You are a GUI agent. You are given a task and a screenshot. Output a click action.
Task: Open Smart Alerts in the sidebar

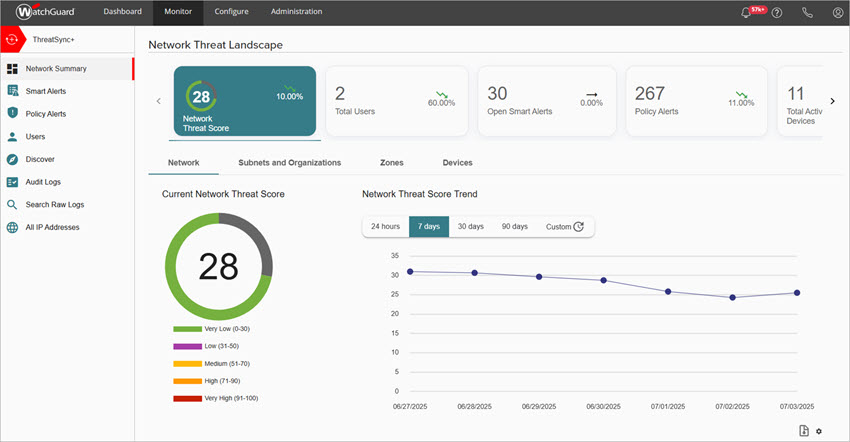pos(46,91)
